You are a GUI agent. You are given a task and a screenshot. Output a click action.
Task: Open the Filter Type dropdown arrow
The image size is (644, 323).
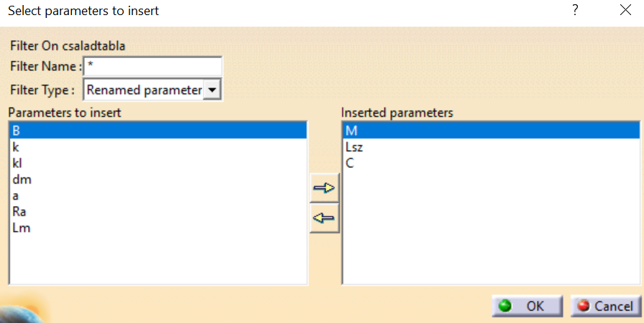(x=212, y=90)
